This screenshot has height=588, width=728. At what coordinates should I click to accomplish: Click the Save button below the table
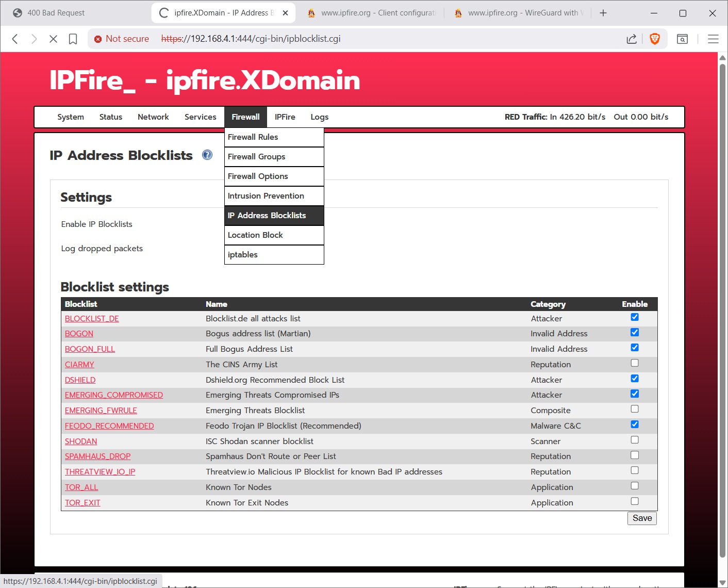(641, 518)
